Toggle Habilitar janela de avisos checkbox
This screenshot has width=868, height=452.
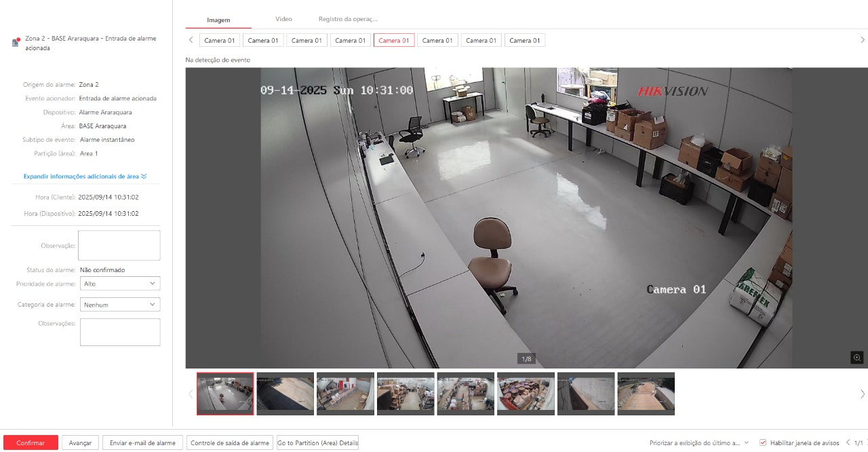[x=763, y=442]
